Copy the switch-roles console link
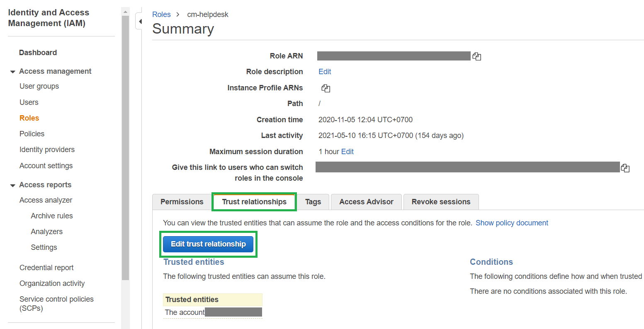The height and width of the screenshot is (329, 644). tap(625, 168)
